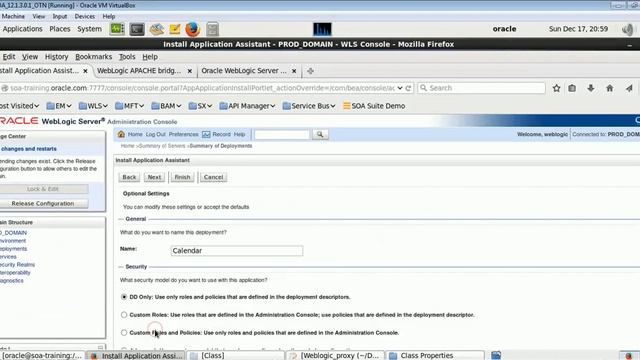Open the Firefox Tools menu
The width and height of the screenshot is (640, 360).
point(127,57)
